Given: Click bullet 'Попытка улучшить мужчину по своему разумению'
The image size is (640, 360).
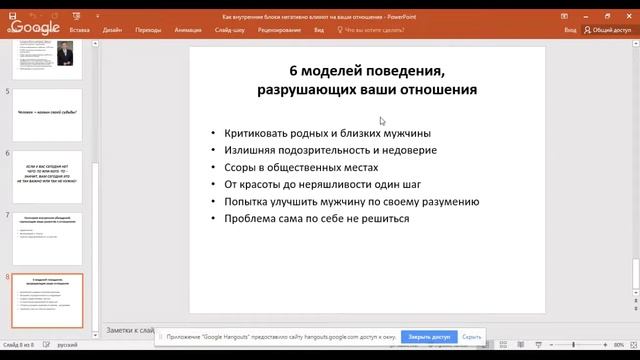Looking at the screenshot, I should [x=351, y=202].
